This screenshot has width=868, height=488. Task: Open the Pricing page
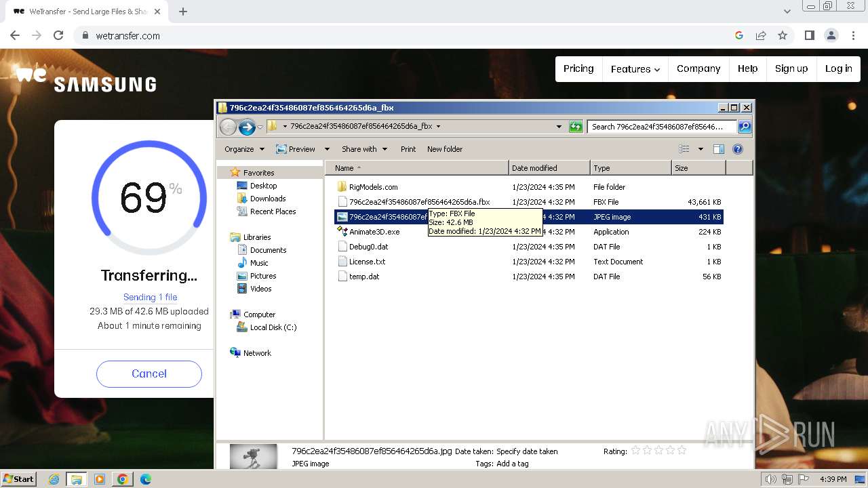pyautogui.click(x=578, y=68)
